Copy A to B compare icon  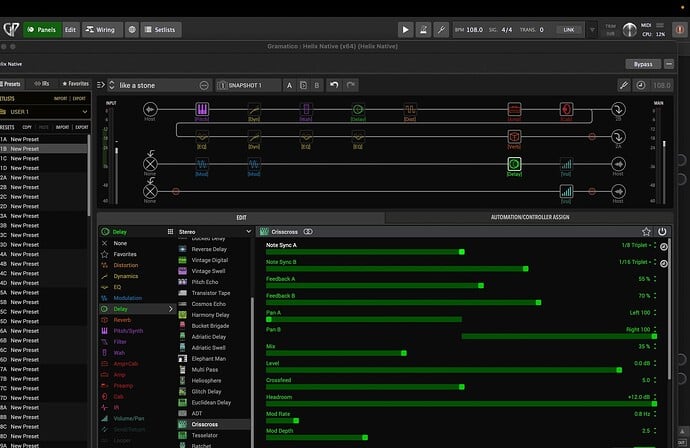coord(303,85)
